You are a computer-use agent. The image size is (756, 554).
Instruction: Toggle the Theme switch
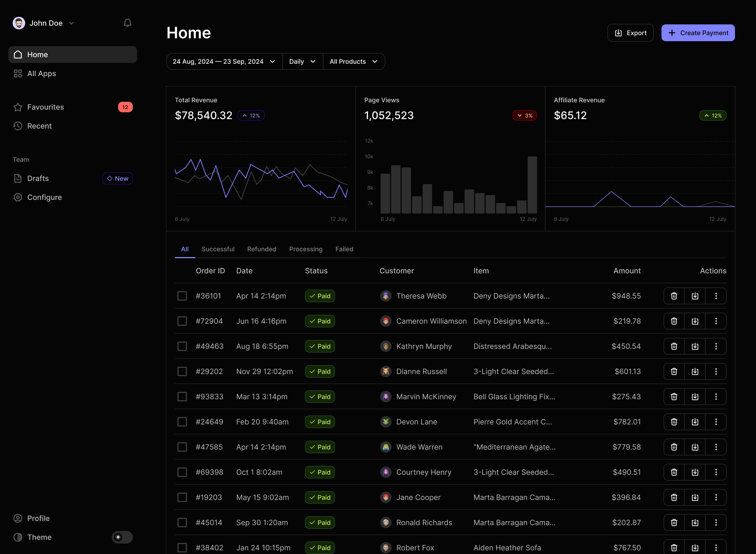[x=122, y=537]
